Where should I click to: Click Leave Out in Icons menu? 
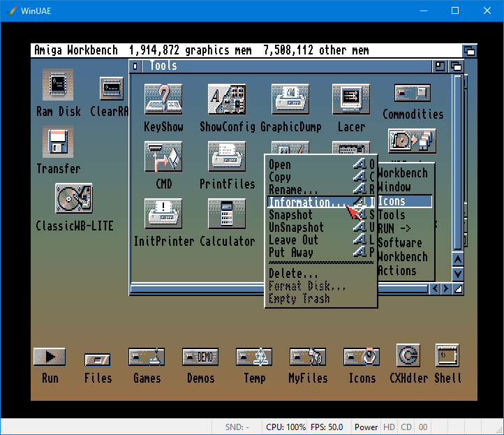click(x=294, y=240)
